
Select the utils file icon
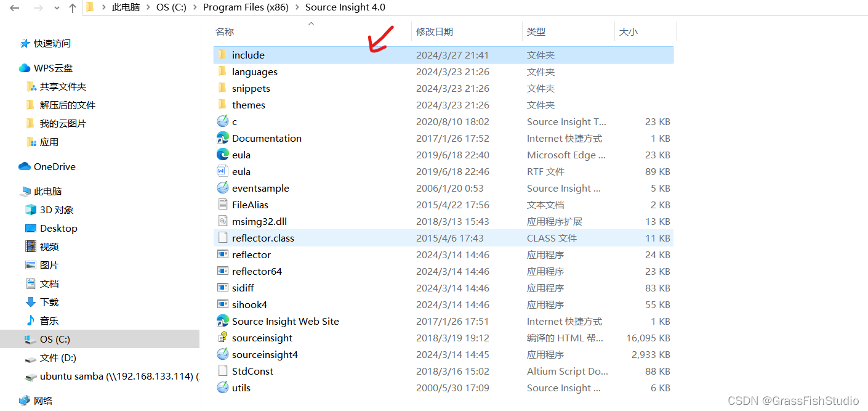(222, 388)
